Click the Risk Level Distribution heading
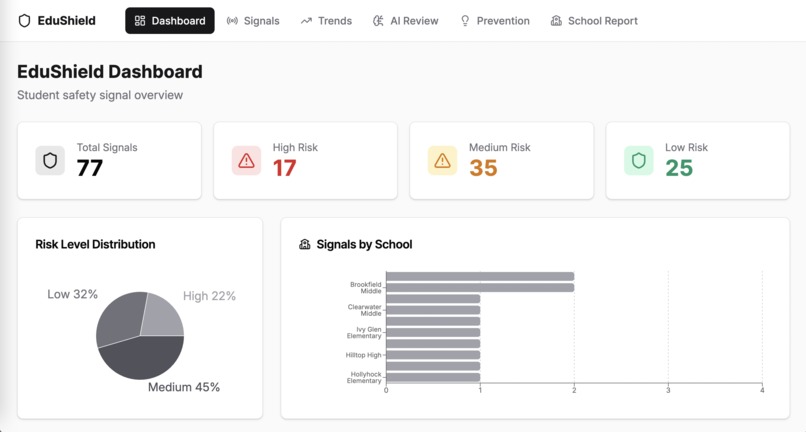The height and width of the screenshot is (432, 806). point(95,244)
